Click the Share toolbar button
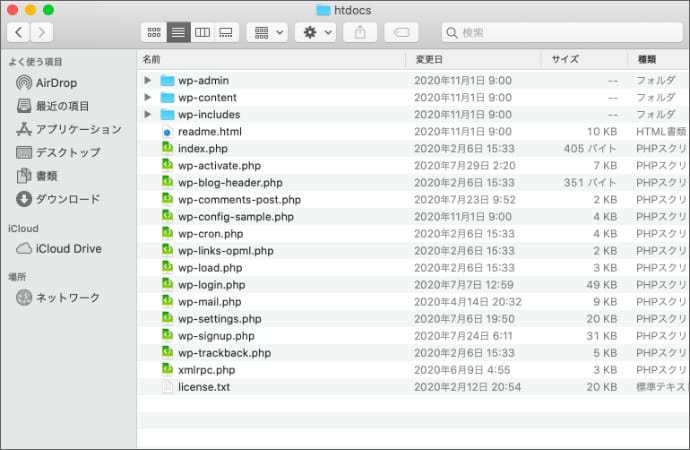The image size is (690, 450). (360, 33)
